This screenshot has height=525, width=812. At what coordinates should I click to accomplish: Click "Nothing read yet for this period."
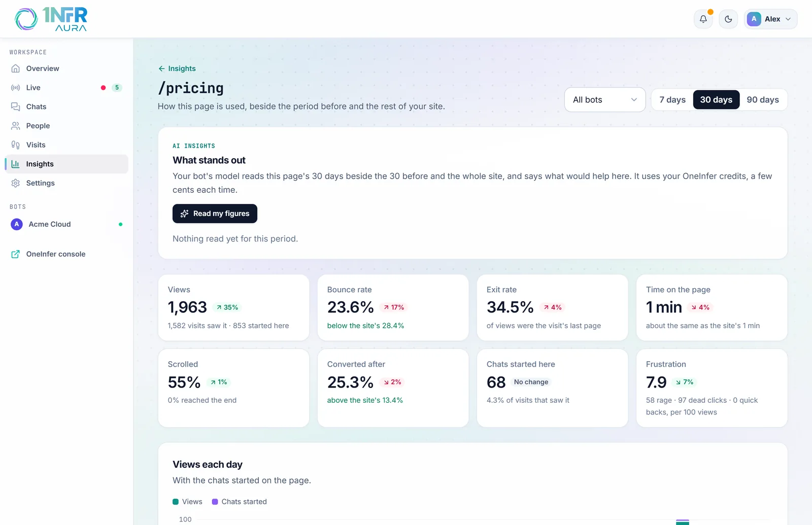pyautogui.click(x=235, y=239)
